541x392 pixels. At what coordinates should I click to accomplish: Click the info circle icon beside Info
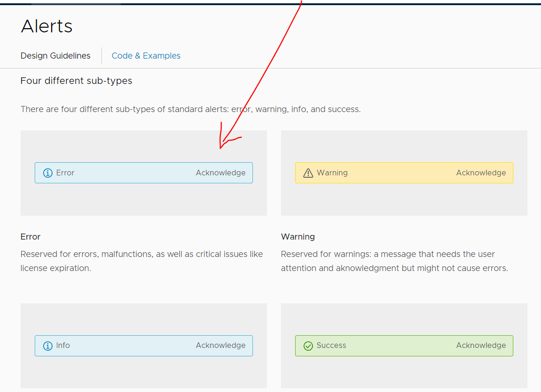(47, 346)
